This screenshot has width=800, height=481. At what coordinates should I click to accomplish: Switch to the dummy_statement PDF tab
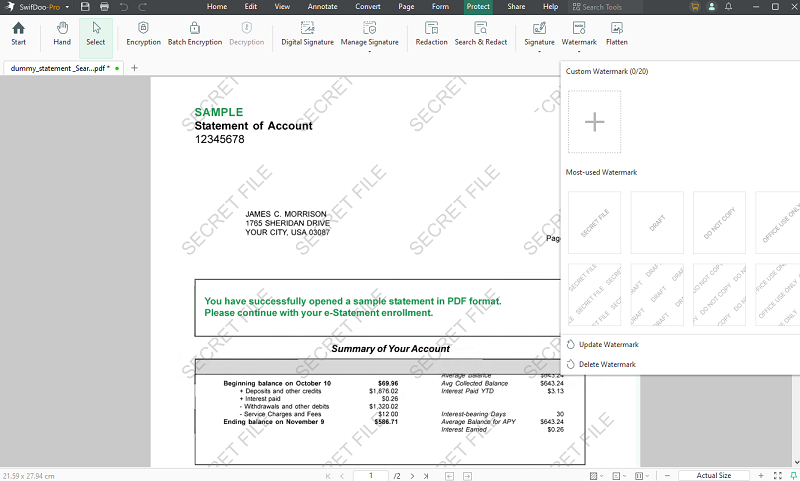[x=63, y=68]
